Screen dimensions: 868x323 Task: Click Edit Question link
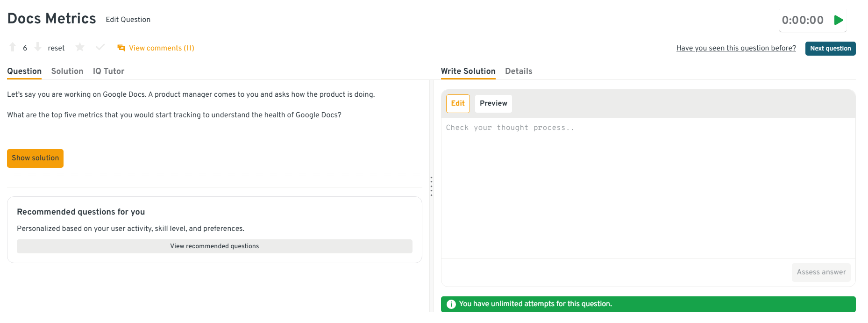[128, 20]
